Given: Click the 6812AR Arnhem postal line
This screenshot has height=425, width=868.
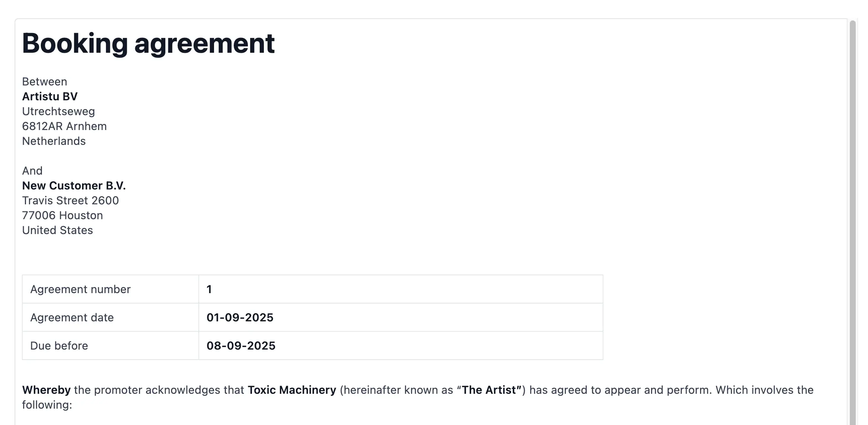Looking at the screenshot, I should (64, 126).
